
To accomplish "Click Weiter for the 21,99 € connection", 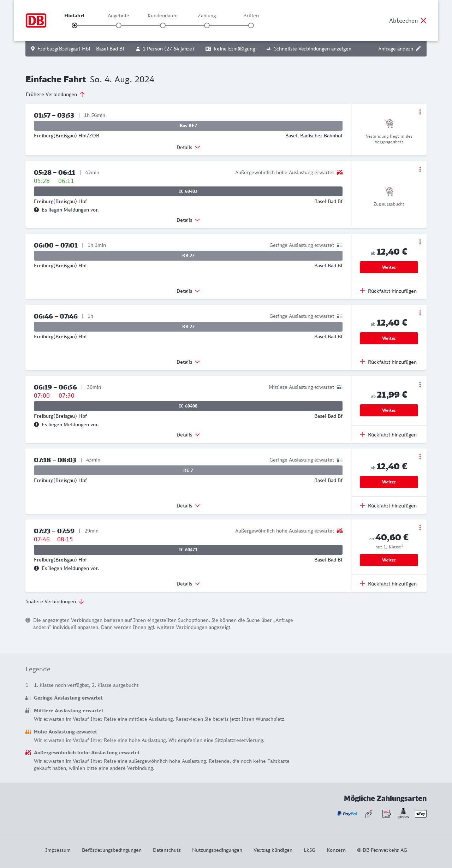I will (x=389, y=410).
